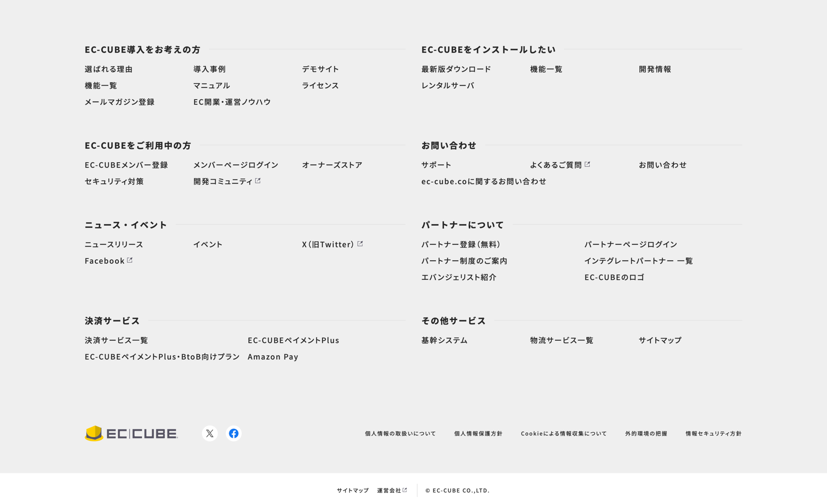This screenshot has height=504, width=827.
Task: Visit the Amazon Pay link
Action: [273, 357]
